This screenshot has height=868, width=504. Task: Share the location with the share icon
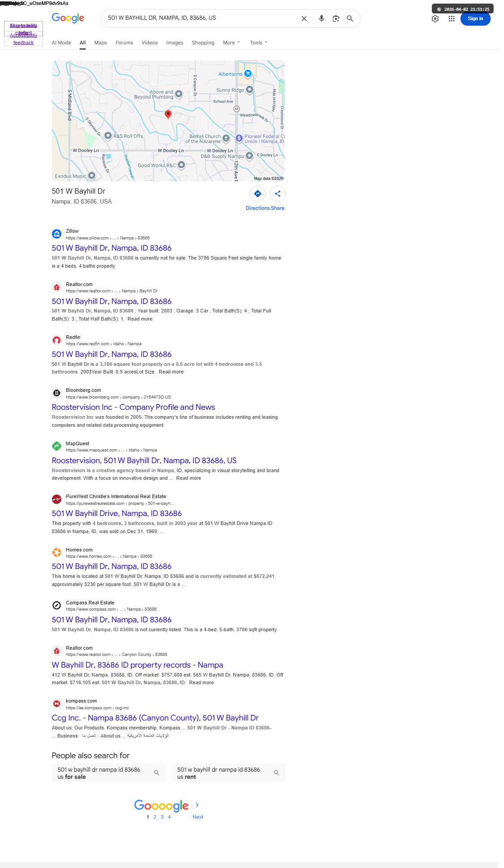pyautogui.click(x=278, y=194)
